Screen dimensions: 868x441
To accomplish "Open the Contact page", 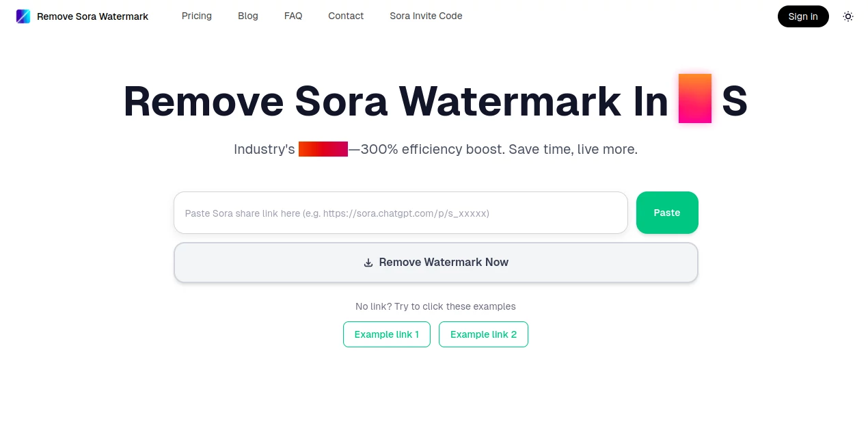I will coord(345,16).
